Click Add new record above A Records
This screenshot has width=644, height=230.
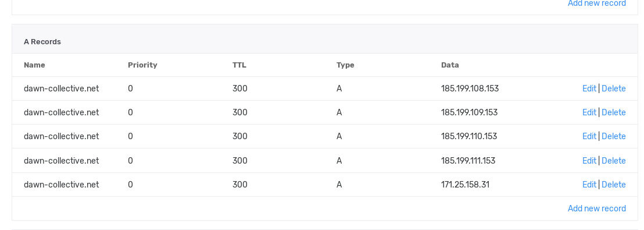tap(597, 3)
